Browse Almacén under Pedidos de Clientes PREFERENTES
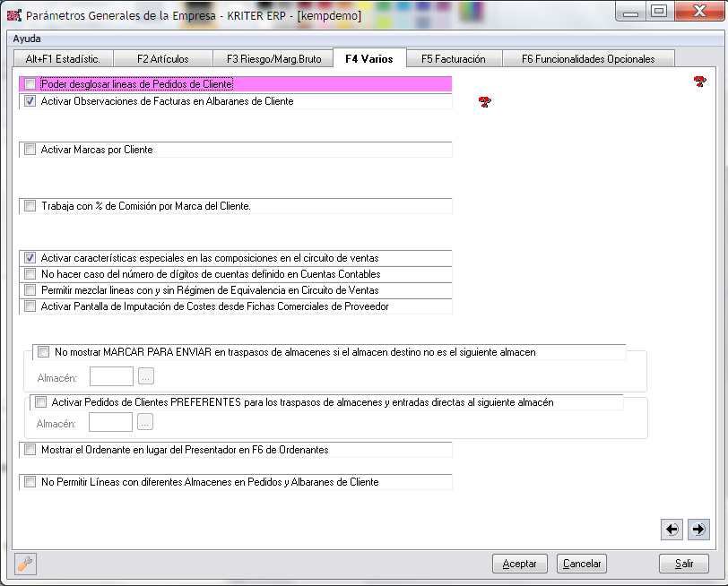Screen dimensions: 728x586 click(x=145, y=422)
